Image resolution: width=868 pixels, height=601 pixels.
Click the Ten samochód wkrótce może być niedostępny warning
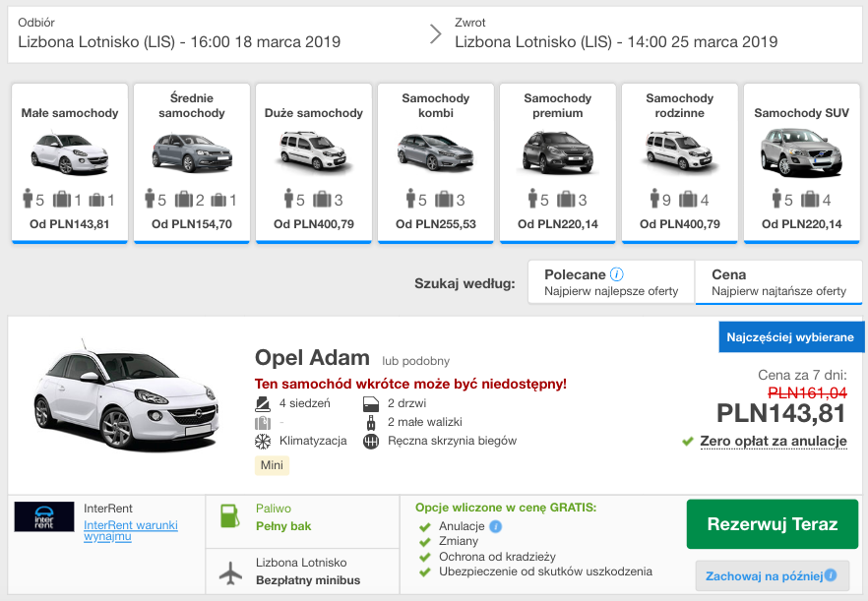pyautogui.click(x=410, y=384)
